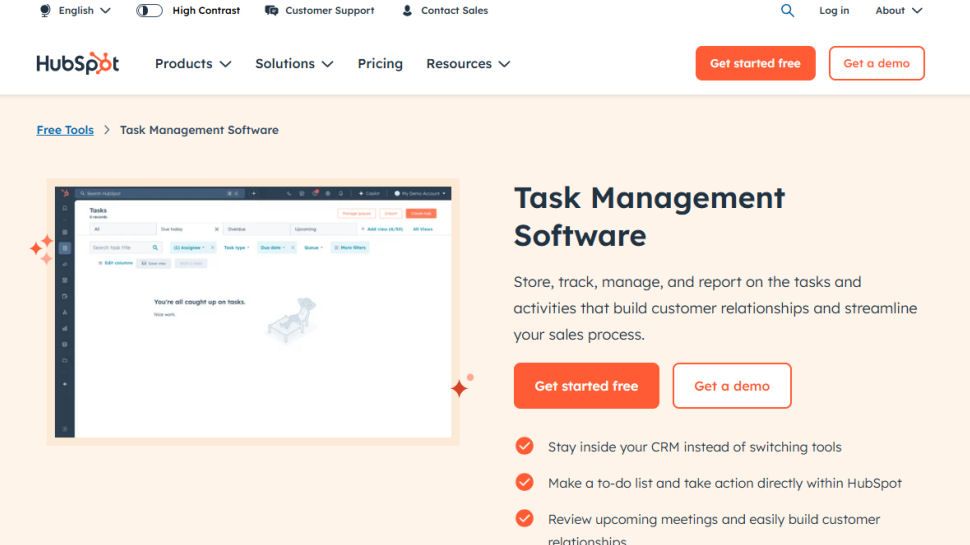
Task: Click text Make a to-do list and take action
Action: pyautogui.click(x=725, y=483)
